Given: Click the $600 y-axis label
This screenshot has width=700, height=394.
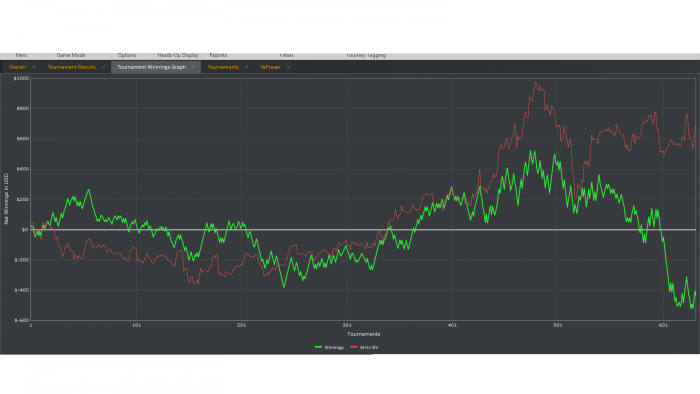Looking at the screenshot, I should [22, 139].
